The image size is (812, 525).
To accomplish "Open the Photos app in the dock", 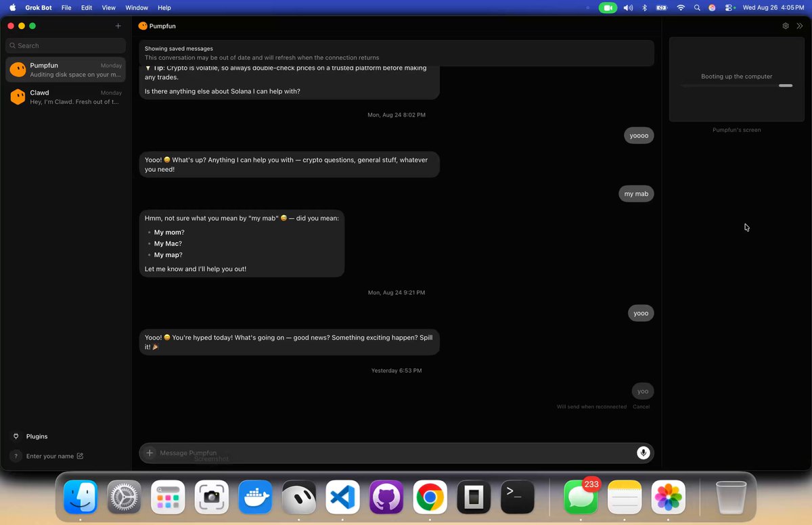I will point(669,497).
